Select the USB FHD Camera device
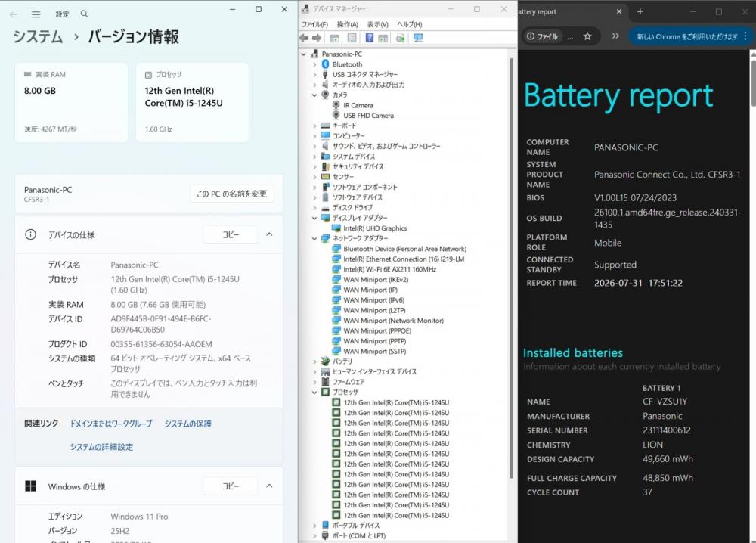Screen dimensions: 756x543 coord(368,115)
